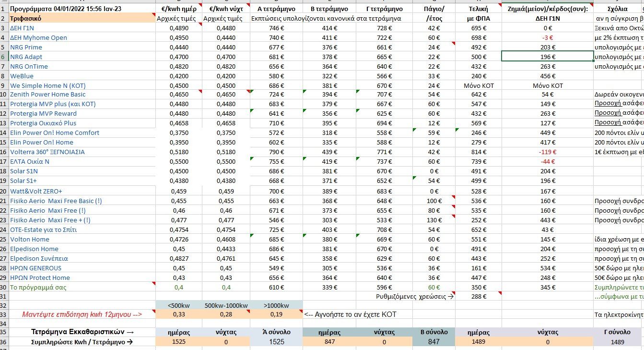This screenshot has width=644, height=350.
Task: Select the green "60 €" fee cell in row 30
Action: coord(433,287)
